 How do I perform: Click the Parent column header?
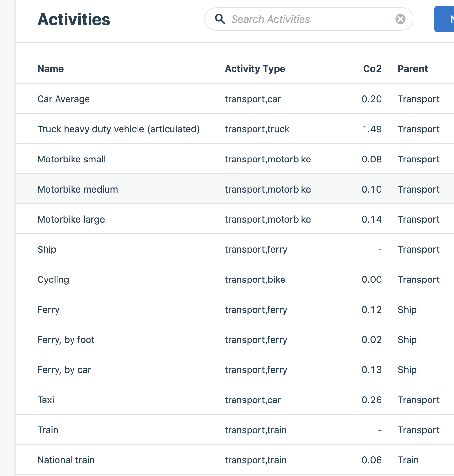tap(413, 69)
